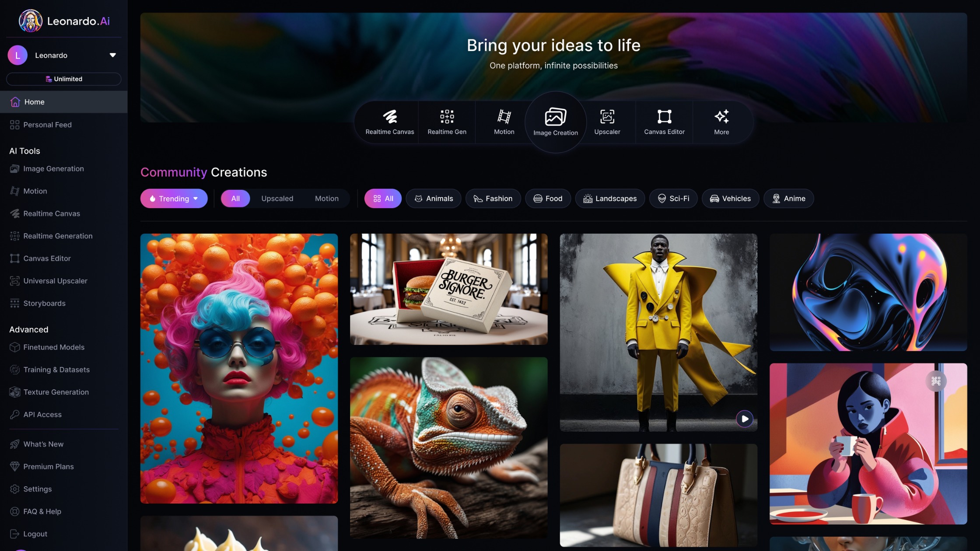
Task: Expand the Trending filter dropdown
Action: pos(174,198)
